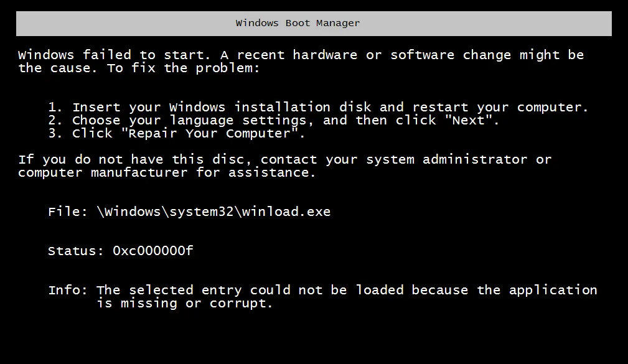
Task: Click the "Info:" label
Action: click(x=68, y=290)
